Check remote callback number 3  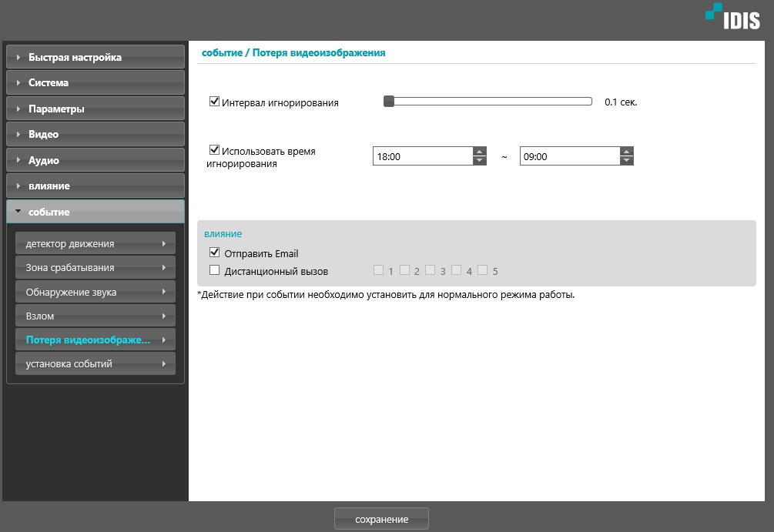click(x=430, y=270)
